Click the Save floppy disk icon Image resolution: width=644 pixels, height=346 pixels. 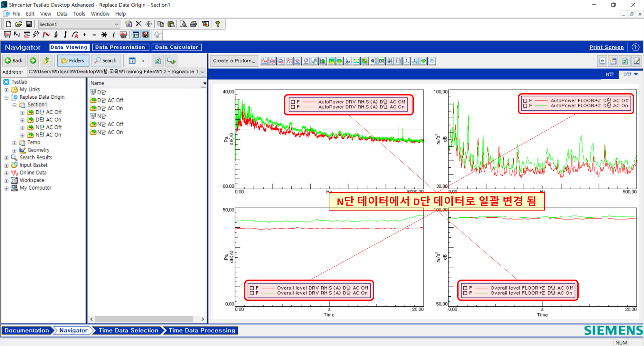pos(29,24)
